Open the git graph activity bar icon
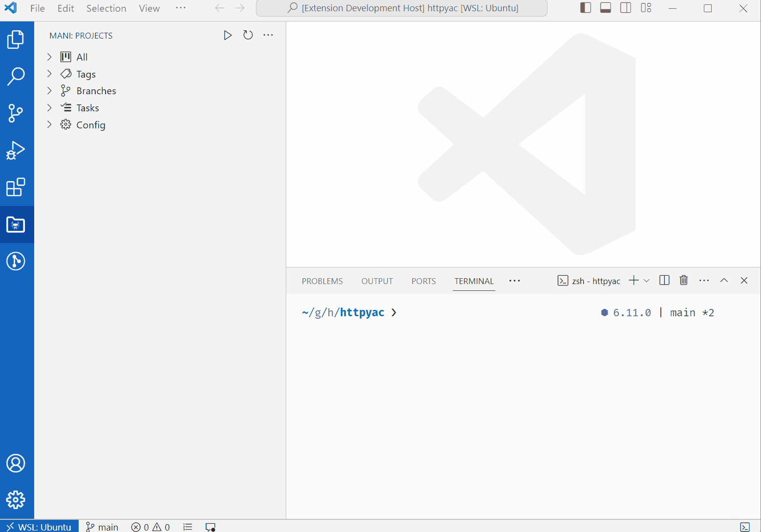Image resolution: width=761 pixels, height=532 pixels. pyautogui.click(x=16, y=261)
